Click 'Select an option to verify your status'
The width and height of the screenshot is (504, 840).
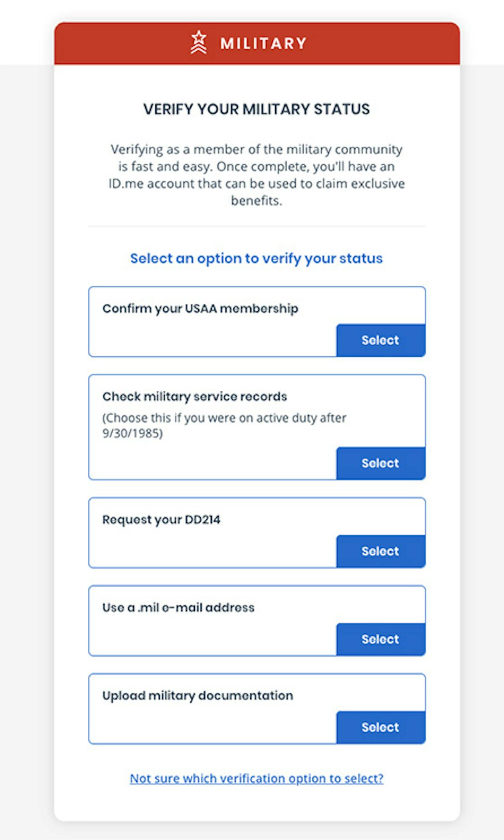pyautogui.click(x=257, y=258)
